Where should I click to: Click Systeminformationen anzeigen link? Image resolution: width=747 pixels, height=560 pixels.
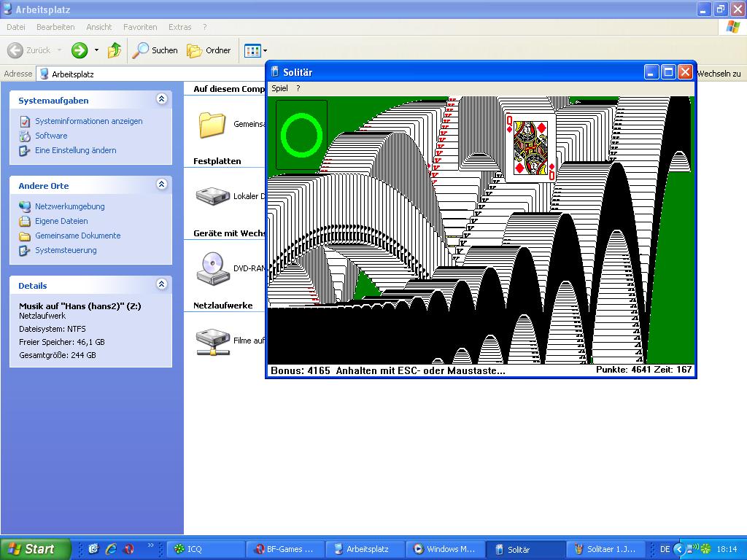click(x=88, y=121)
